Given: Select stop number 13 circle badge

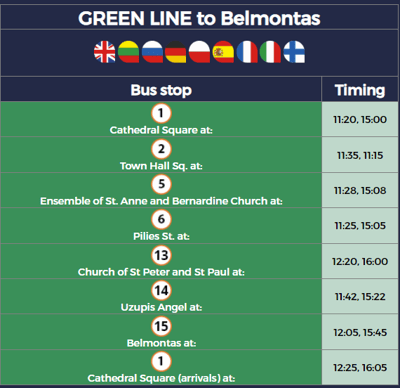Looking at the screenshot, I should 161,255.
